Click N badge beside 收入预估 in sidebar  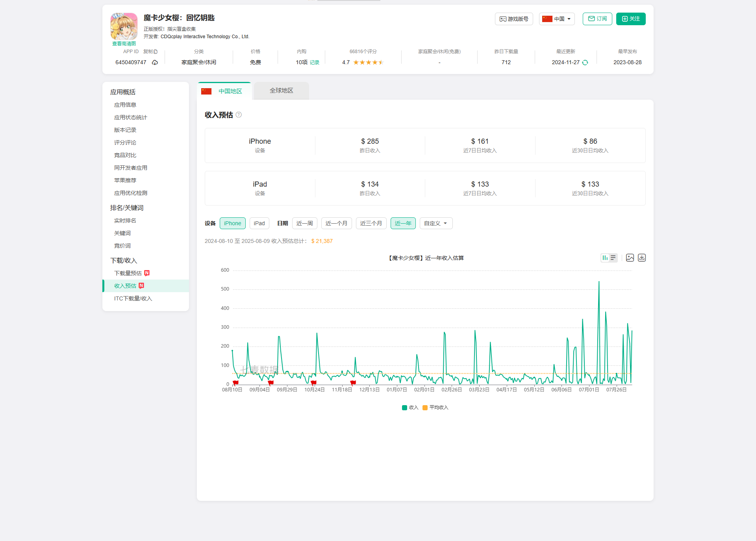coord(141,285)
